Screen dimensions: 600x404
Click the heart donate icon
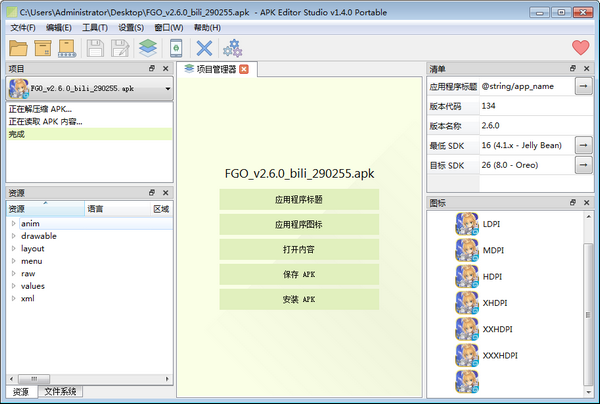click(580, 48)
